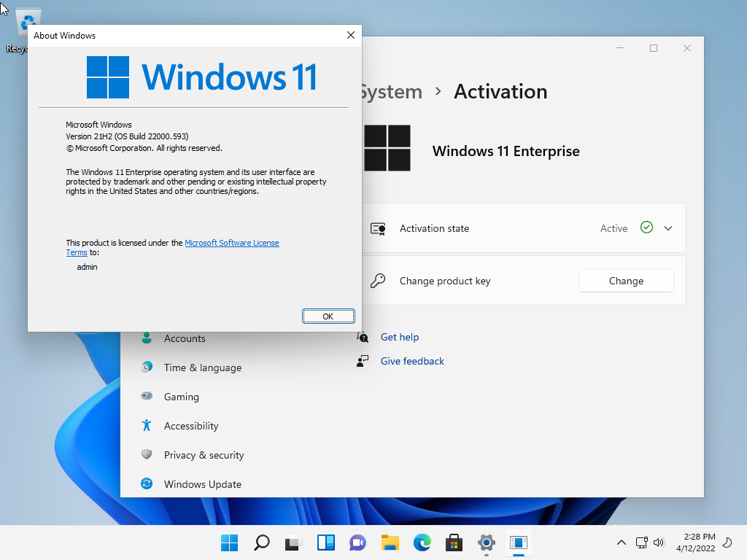Click the 'Windows 11 Enterprise' edition text
The width and height of the screenshot is (747, 560).
[506, 151]
